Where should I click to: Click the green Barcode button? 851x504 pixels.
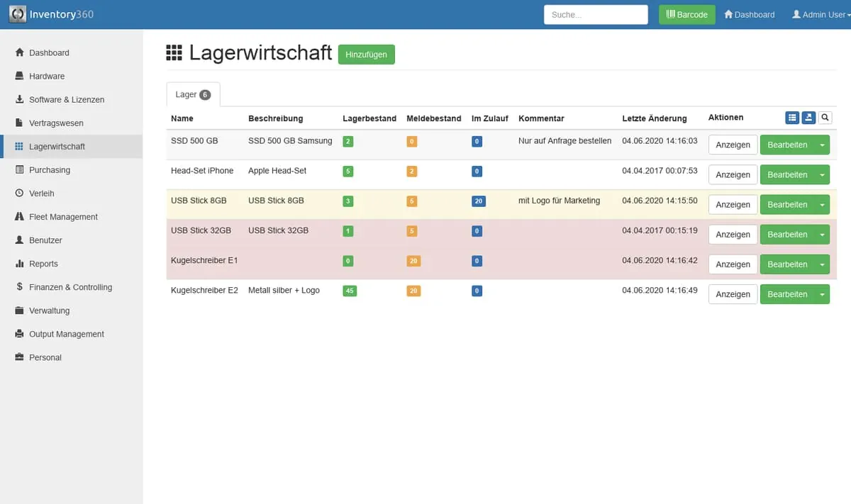[686, 15]
